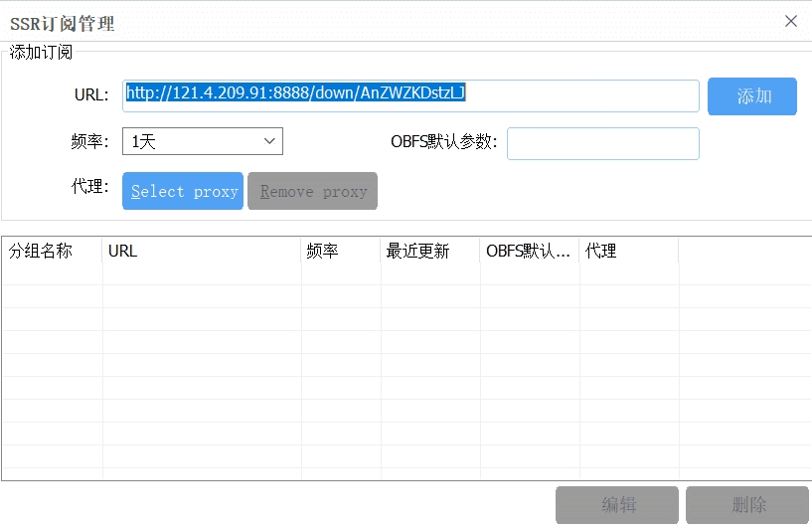Close the SSR订阅管理 dialog
The width and height of the screenshot is (812, 529).
pos(791,21)
